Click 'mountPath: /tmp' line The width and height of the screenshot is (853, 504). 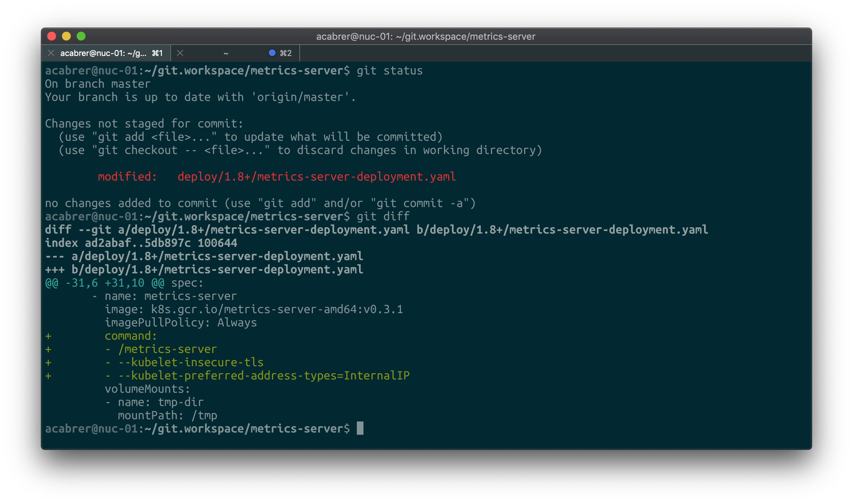(167, 415)
